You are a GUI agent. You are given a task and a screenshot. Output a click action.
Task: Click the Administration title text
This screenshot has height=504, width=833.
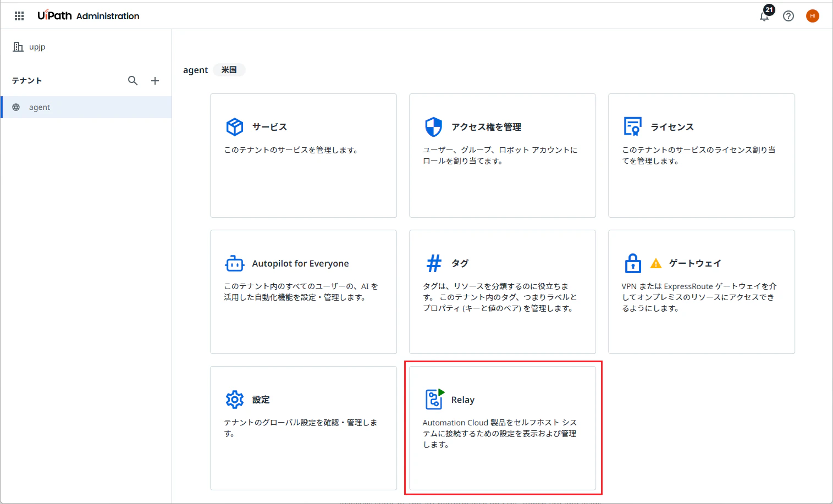point(108,16)
